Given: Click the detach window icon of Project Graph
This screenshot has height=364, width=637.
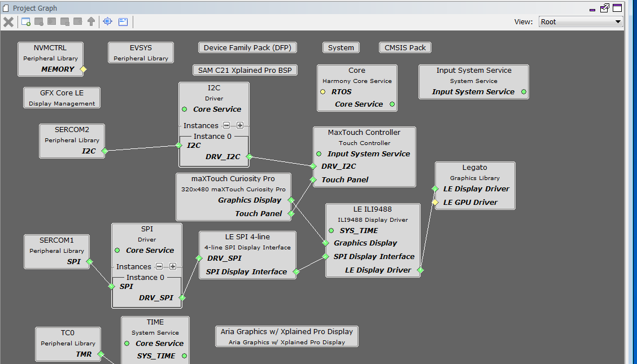Looking at the screenshot, I should point(604,8).
